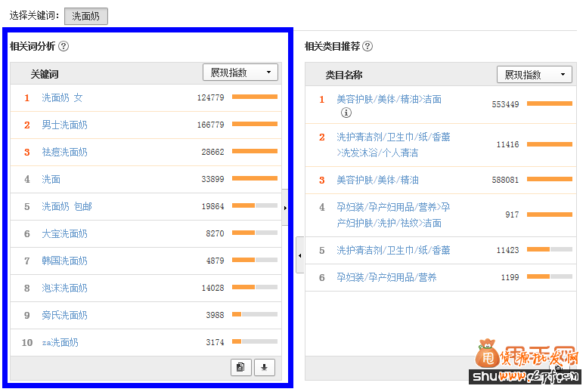
Task: Click the 洗面奶 包邮 keyword
Action: pos(67,206)
